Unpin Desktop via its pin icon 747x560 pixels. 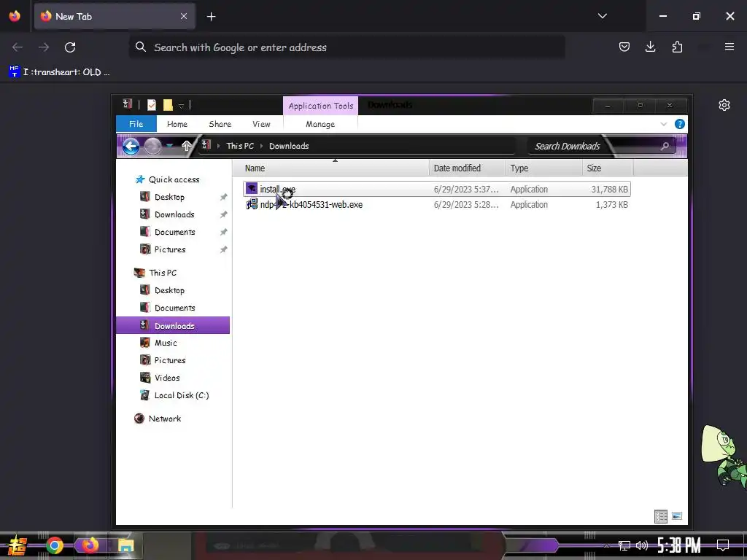point(223,197)
